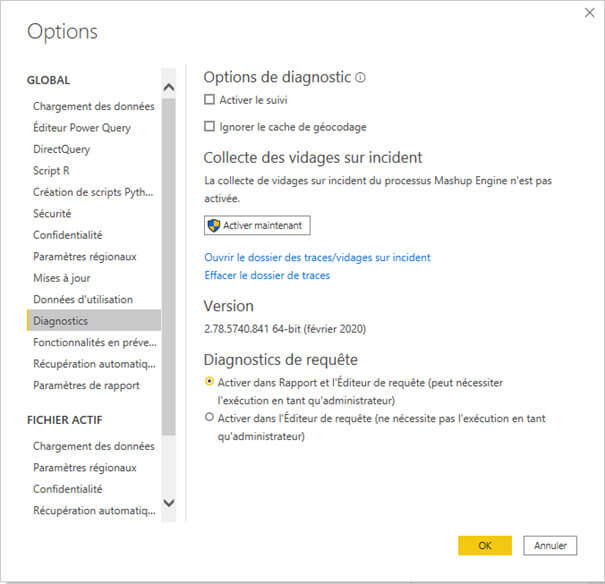This screenshot has height=584, width=605.
Task: Select Activer dans l'Éditeur de requête only radio
Action: (209, 417)
